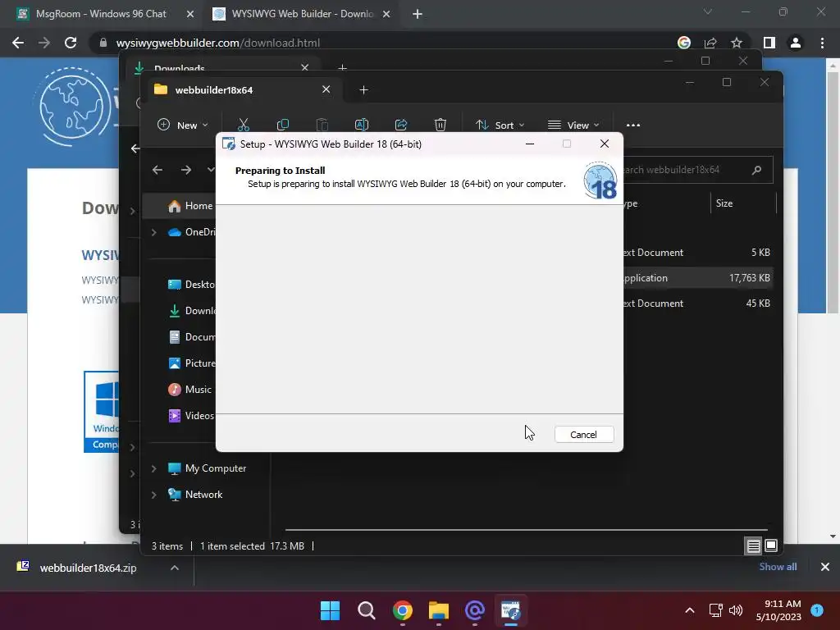The width and height of the screenshot is (840, 630).
Task: Click the Copy icon in File Explorer toolbar
Action: click(282, 125)
